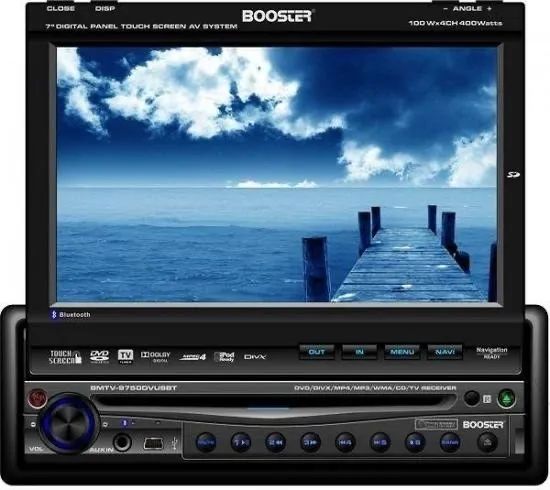
Task: Click the blue-ringed volume knob
Action: (x=69, y=423)
